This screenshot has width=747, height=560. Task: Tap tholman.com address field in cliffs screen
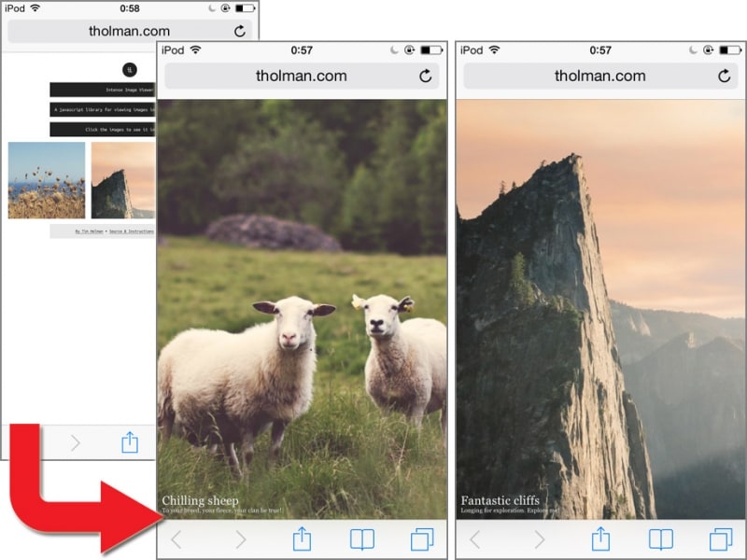(599, 76)
